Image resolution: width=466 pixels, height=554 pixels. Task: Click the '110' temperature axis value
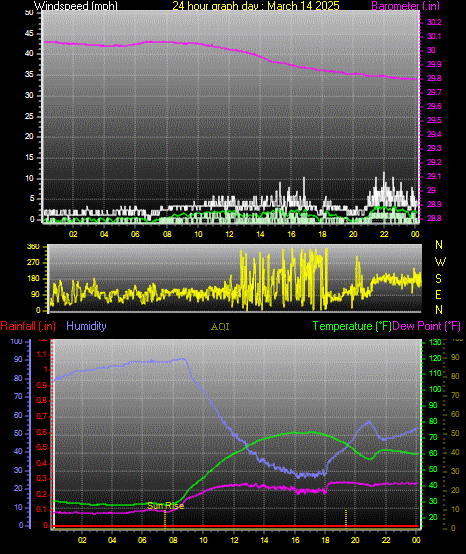tap(435, 373)
